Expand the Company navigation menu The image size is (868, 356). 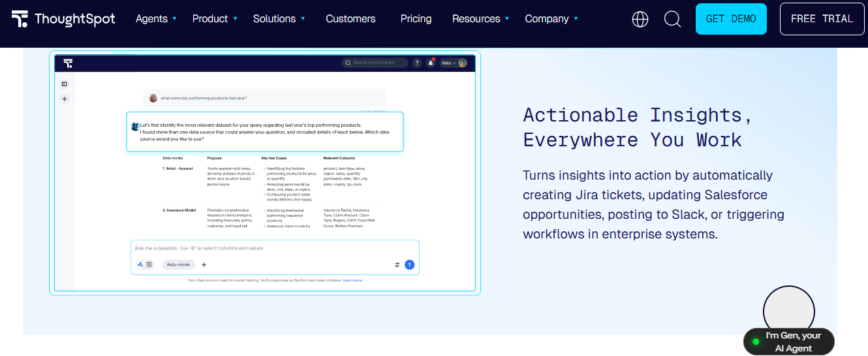click(551, 19)
